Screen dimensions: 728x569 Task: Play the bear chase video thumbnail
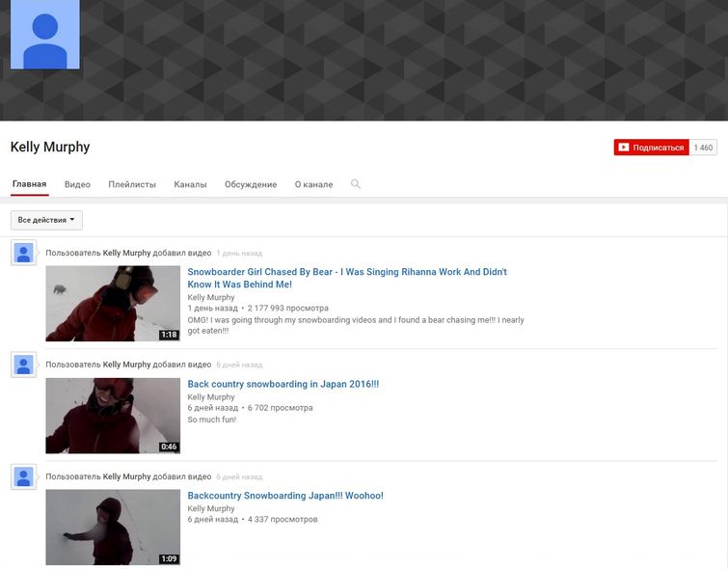(x=113, y=303)
